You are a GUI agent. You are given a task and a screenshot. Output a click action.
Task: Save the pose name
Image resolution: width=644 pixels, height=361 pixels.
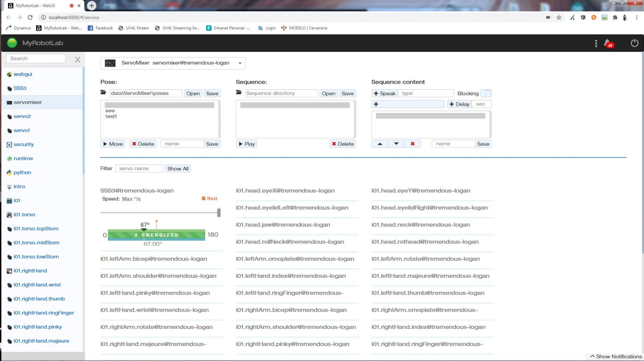(212, 144)
